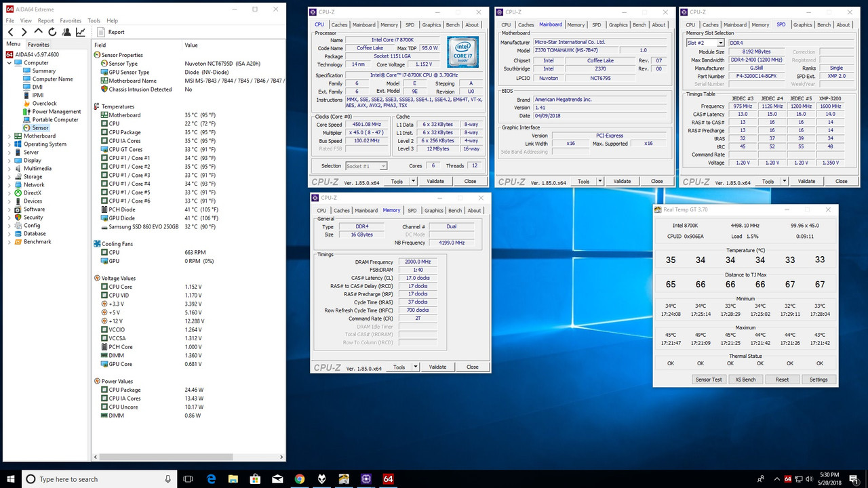Open About tab in CPU-Z CPU window
This screenshot has height=488, width=868.
pyautogui.click(x=472, y=25)
